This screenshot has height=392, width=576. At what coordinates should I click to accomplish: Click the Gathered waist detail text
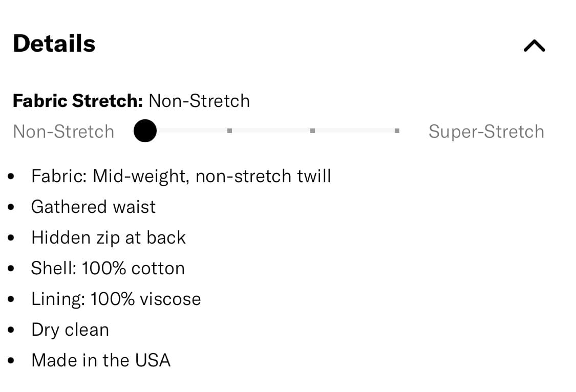point(93,207)
